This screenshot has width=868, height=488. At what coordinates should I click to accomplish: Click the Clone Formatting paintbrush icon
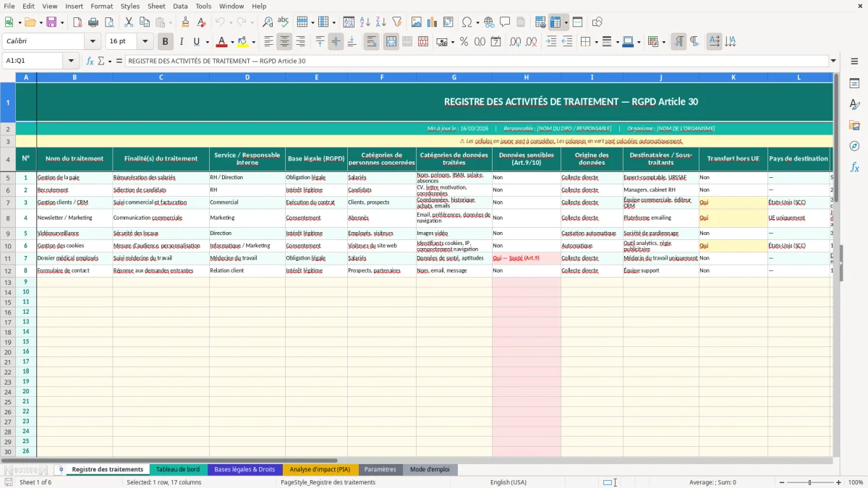186,22
